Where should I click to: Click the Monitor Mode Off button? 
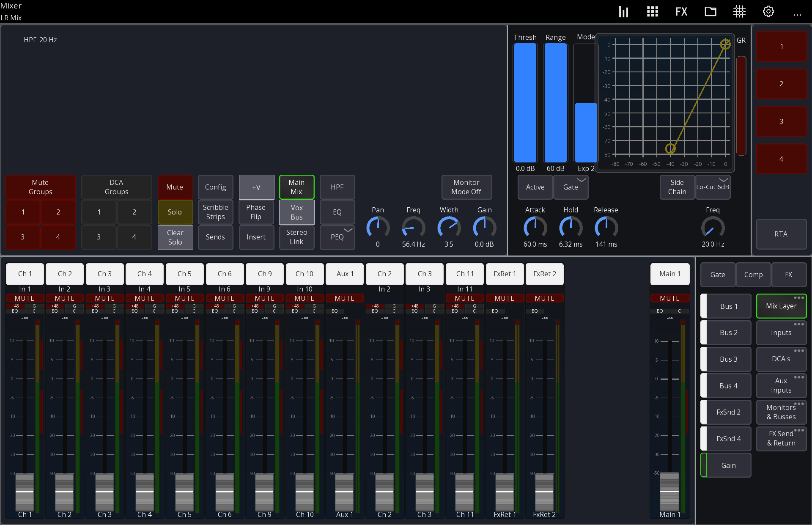[466, 187]
